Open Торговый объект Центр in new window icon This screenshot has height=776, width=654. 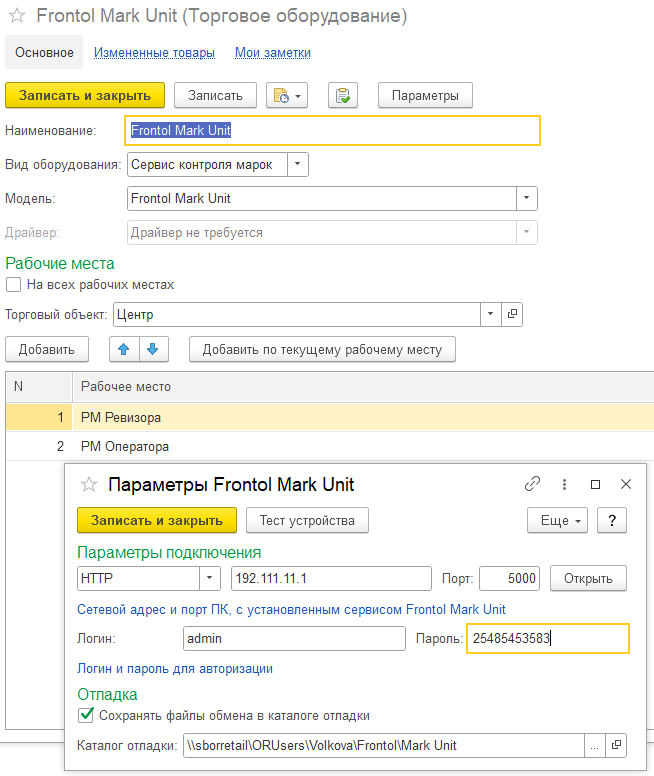[x=512, y=314]
